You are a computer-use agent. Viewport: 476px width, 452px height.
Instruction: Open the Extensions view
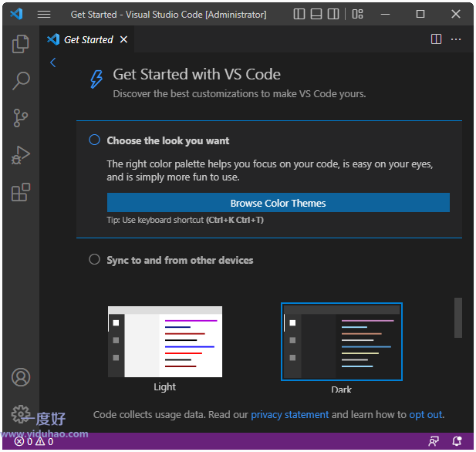tap(21, 192)
